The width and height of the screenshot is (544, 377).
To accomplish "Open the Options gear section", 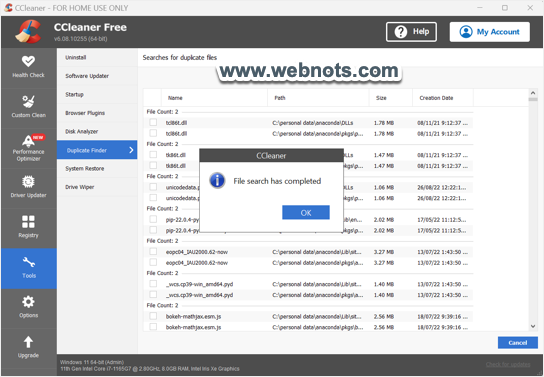I will point(28,307).
